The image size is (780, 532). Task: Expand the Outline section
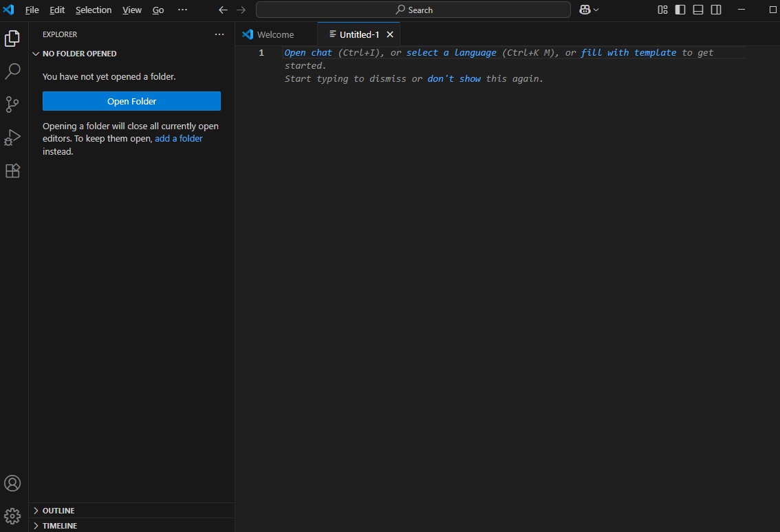(x=36, y=511)
